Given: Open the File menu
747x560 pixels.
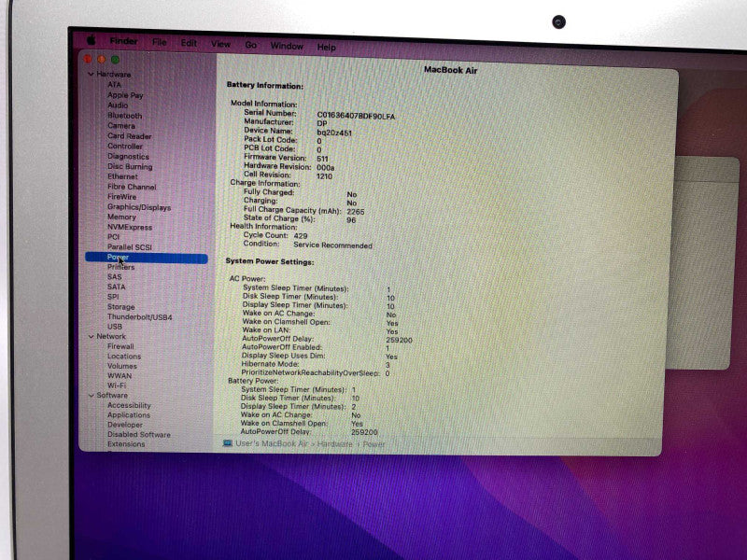Looking at the screenshot, I should pyautogui.click(x=159, y=42).
